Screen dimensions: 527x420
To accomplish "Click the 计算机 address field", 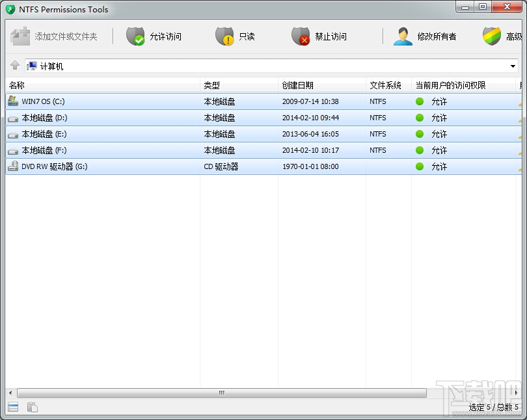I will pyautogui.click(x=271, y=66).
